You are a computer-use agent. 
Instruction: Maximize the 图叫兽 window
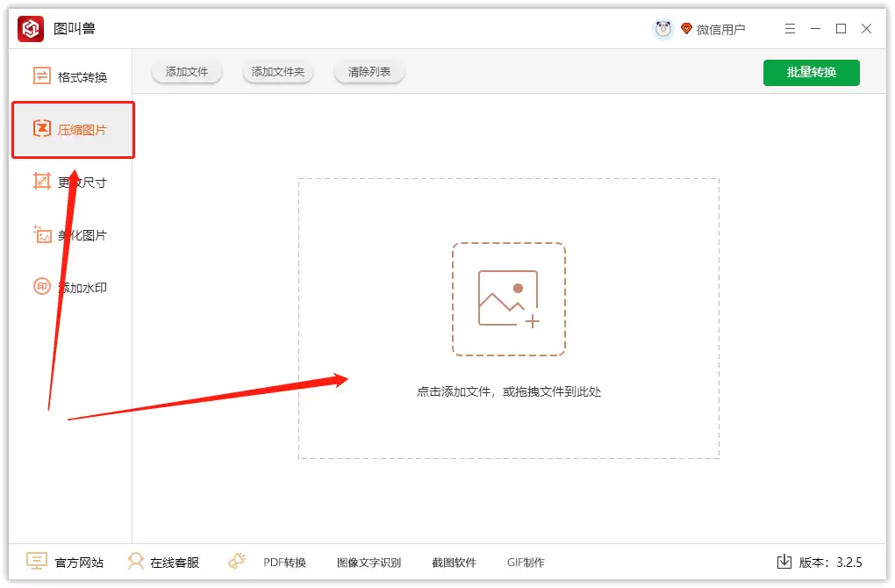click(x=841, y=29)
